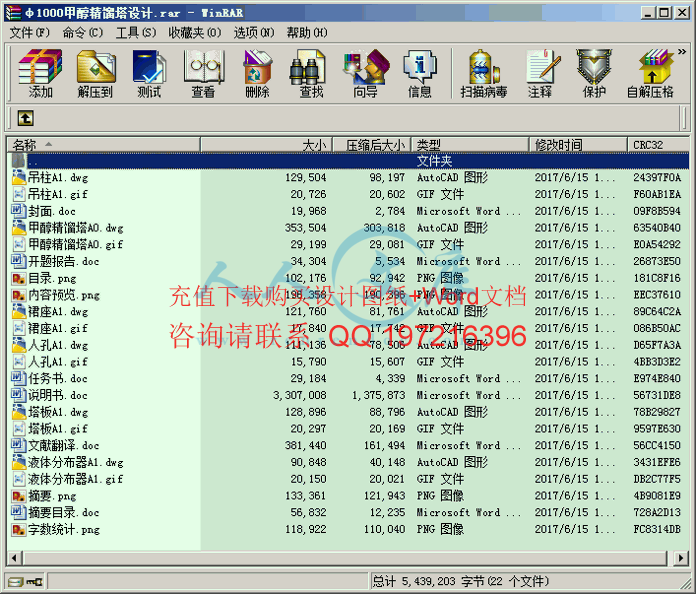
Task: Click horizontal scrollbar right arrow
Action: click(681, 558)
